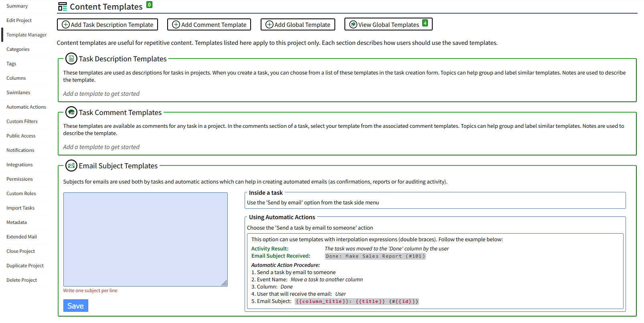Click the 'Inside a task' section heading
644x323 pixels.
[x=266, y=193]
